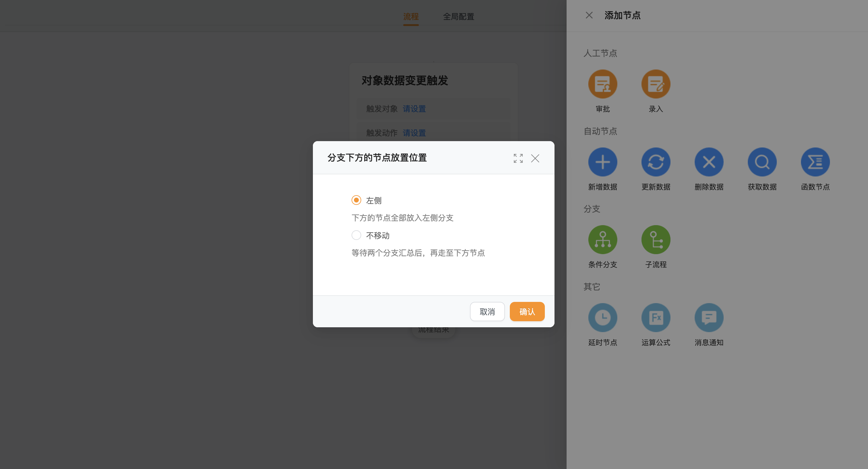
Task: Close the branch placement dialog
Action: [x=535, y=158]
